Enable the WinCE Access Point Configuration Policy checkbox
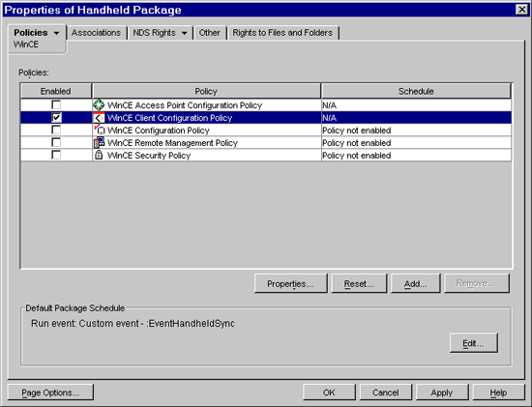 [56, 104]
